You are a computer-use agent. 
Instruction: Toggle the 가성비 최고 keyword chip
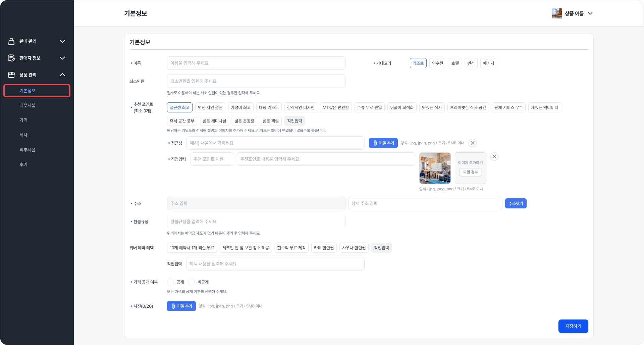click(x=241, y=107)
